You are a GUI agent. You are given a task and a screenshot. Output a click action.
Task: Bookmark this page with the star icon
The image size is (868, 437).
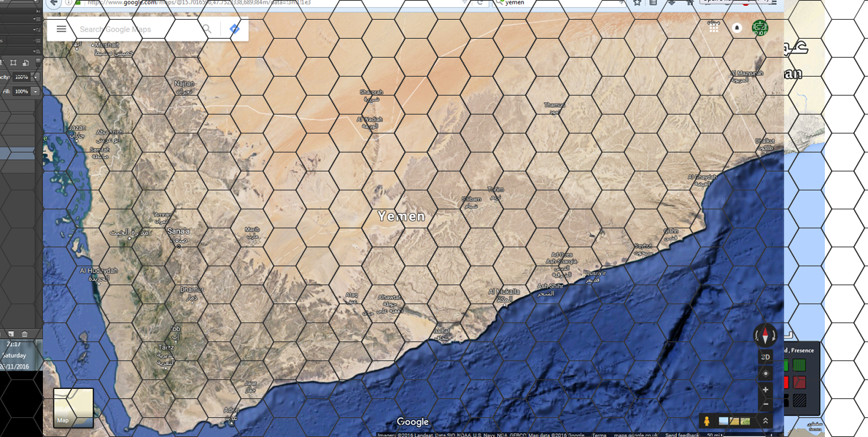(x=638, y=2)
